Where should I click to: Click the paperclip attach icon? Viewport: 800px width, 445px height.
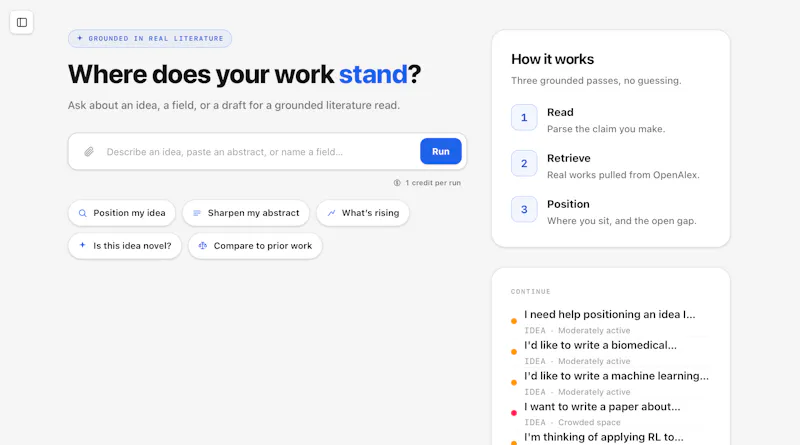(89, 152)
